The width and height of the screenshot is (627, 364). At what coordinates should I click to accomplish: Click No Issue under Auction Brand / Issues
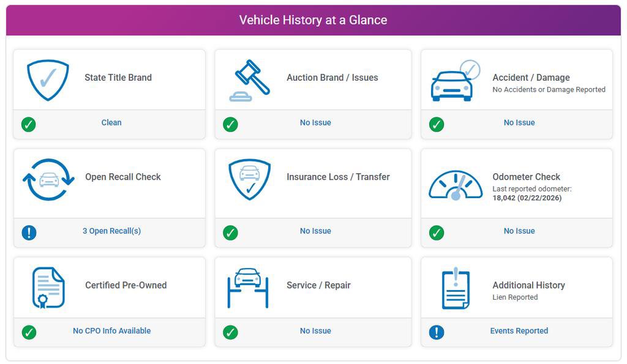[x=315, y=123]
